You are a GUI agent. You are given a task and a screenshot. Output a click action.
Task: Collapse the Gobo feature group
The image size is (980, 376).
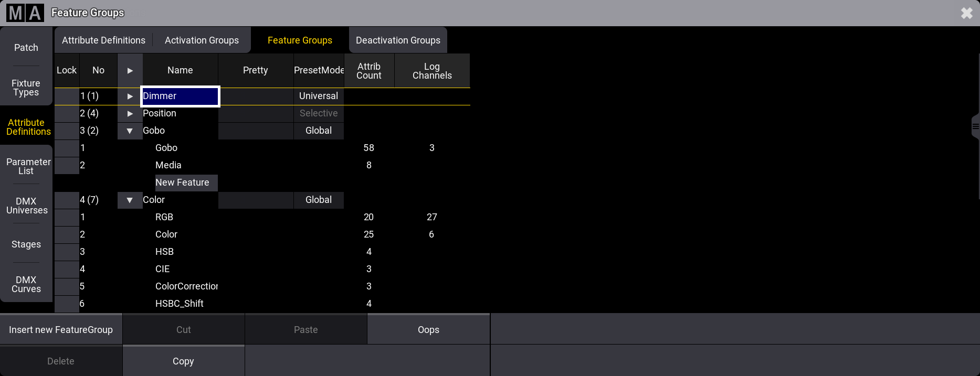130,131
